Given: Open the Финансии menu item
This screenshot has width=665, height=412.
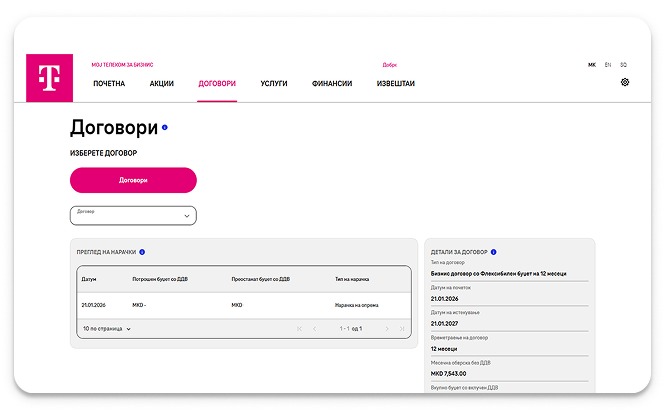Looking at the screenshot, I should tap(332, 84).
